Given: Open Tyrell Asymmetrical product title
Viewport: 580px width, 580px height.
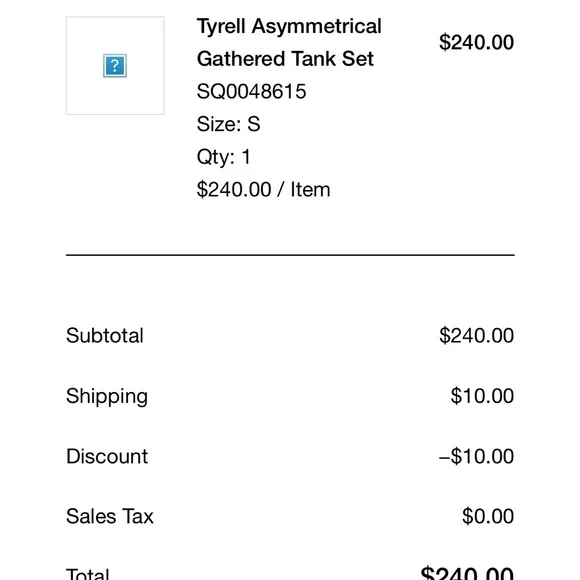Looking at the screenshot, I should point(289,27).
